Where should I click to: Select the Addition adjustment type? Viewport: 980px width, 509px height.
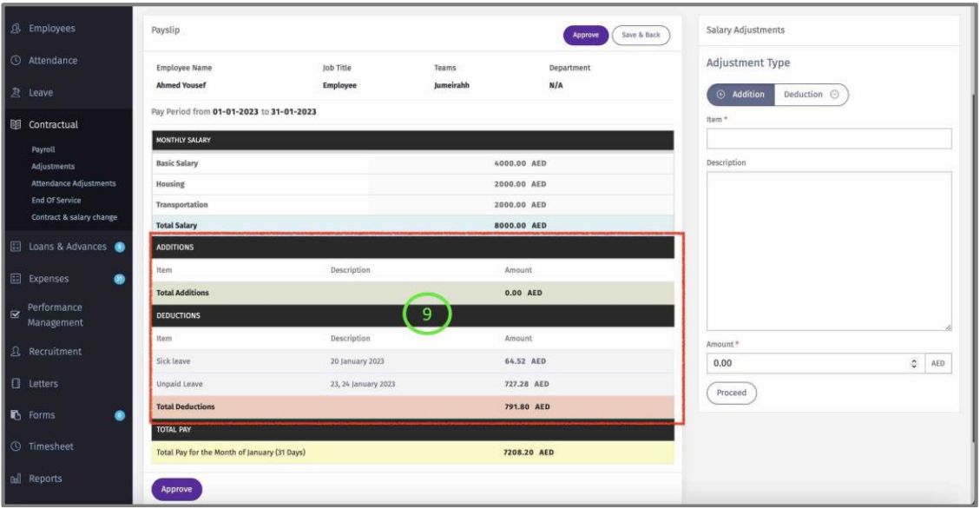740,95
